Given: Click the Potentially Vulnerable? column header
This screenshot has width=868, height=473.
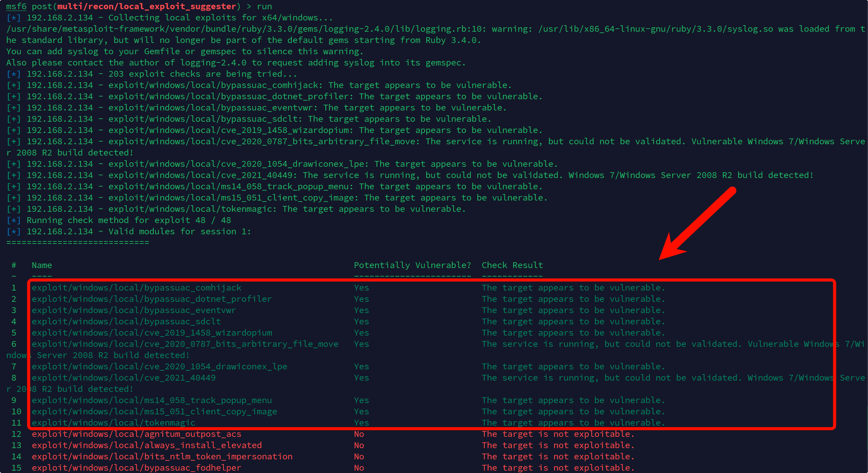Looking at the screenshot, I should [x=412, y=265].
